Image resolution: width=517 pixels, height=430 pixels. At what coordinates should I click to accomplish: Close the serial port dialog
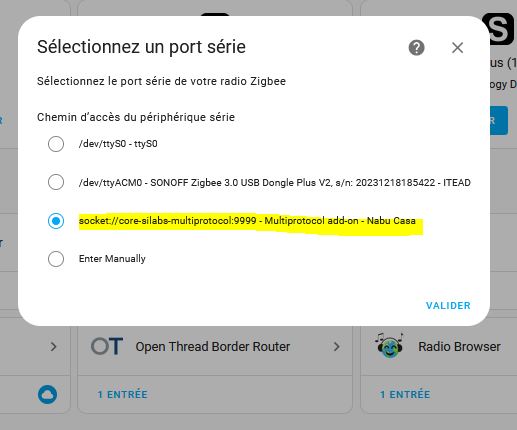pyautogui.click(x=457, y=48)
